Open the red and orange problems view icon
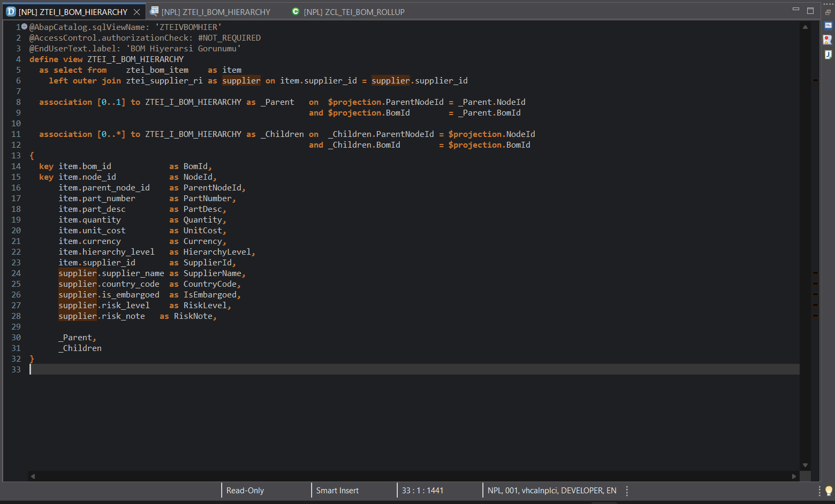 (828, 40)
